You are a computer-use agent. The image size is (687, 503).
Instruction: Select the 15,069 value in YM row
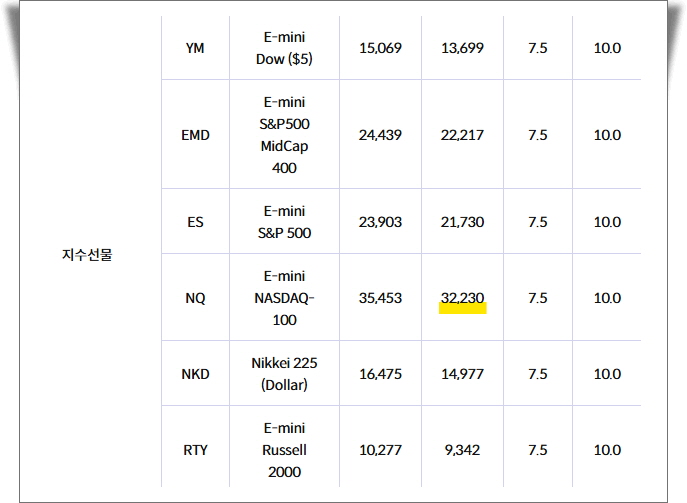(x=380, y=48)
